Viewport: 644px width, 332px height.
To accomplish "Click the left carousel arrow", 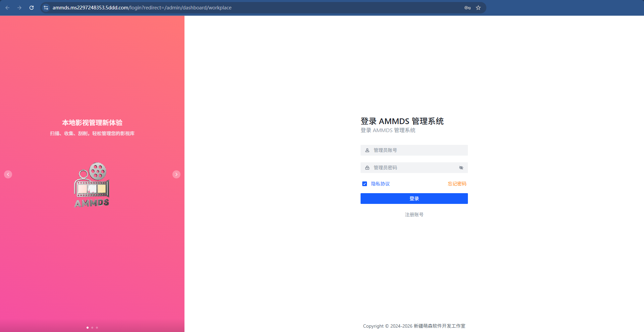I will click(8, 174).
